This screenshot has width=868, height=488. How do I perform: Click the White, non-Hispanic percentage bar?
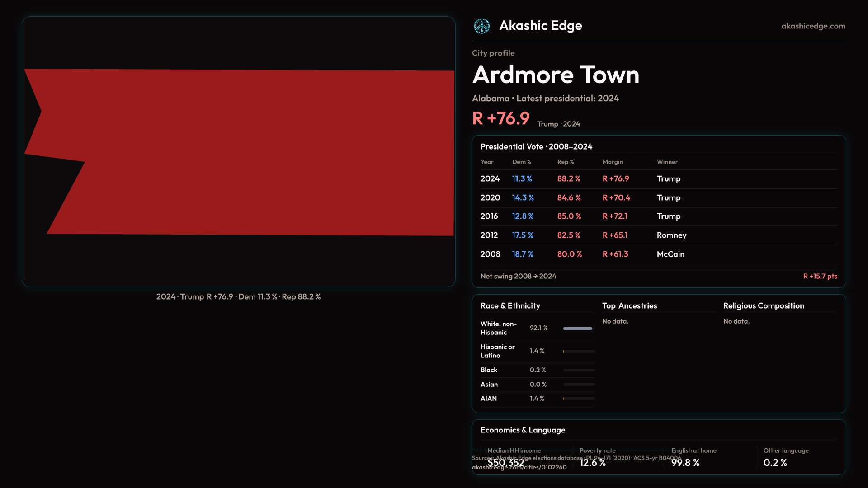tap(578, 328)
